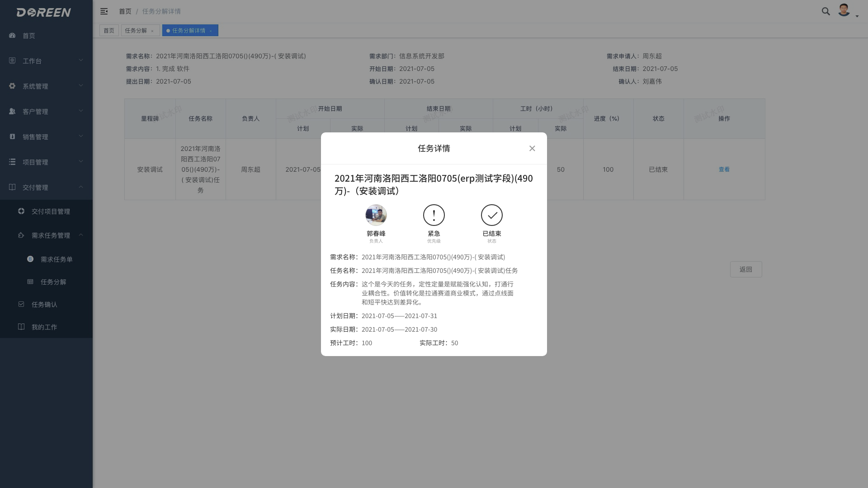
Task: Click the 工作台 sidebar icon
Action: click(x=12, y=61)
